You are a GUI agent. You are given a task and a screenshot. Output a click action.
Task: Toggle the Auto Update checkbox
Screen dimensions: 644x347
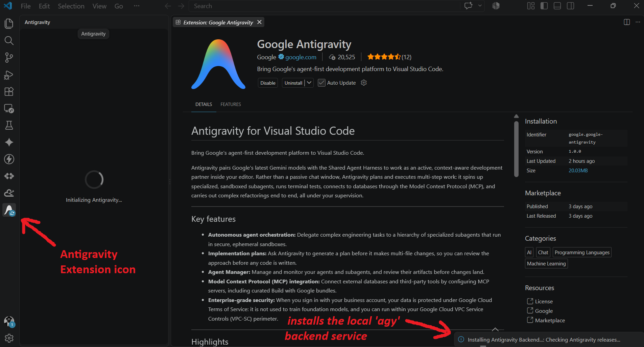321,83
